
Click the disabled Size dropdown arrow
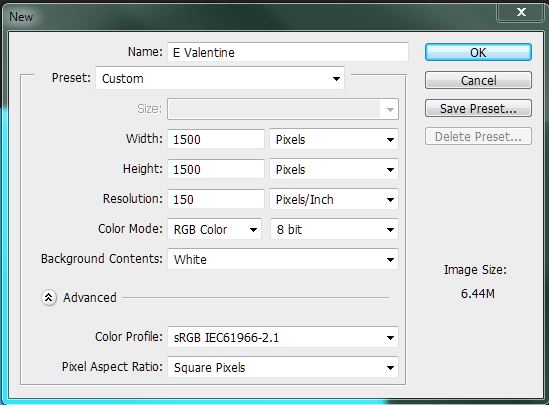click(x=390, y=109)
